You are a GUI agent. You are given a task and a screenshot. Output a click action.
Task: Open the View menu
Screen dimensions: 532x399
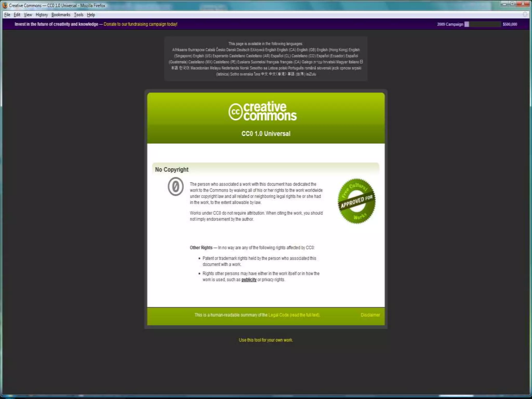tap(28, 15)
